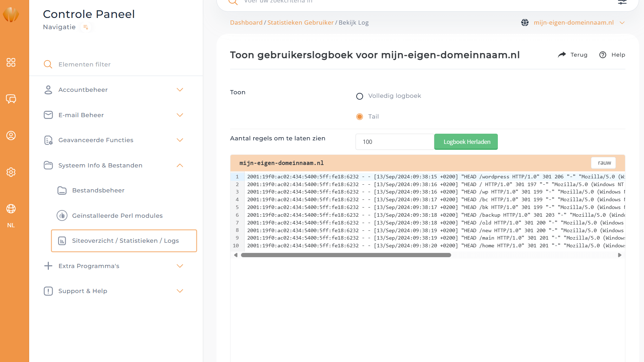This screenshot has width=644, height=362.
Task: Open Extra Programma's menu
Action: pyautogui.click(x=89, y=266)
